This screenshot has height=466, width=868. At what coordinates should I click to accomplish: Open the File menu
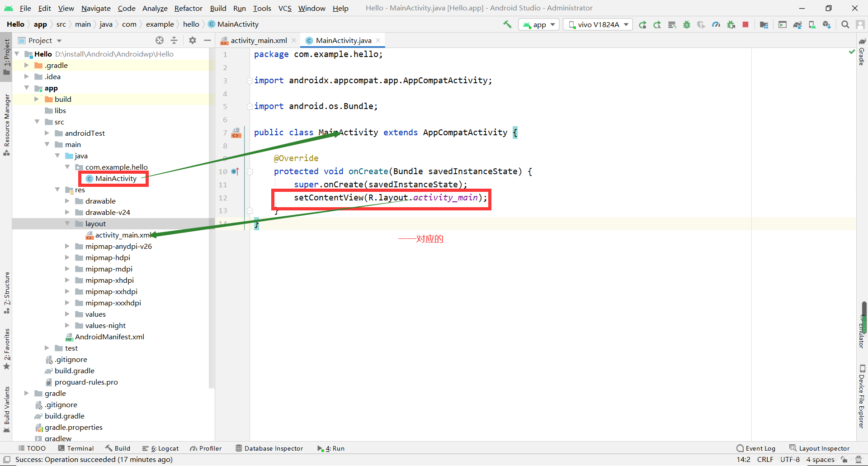pos(25,8)
